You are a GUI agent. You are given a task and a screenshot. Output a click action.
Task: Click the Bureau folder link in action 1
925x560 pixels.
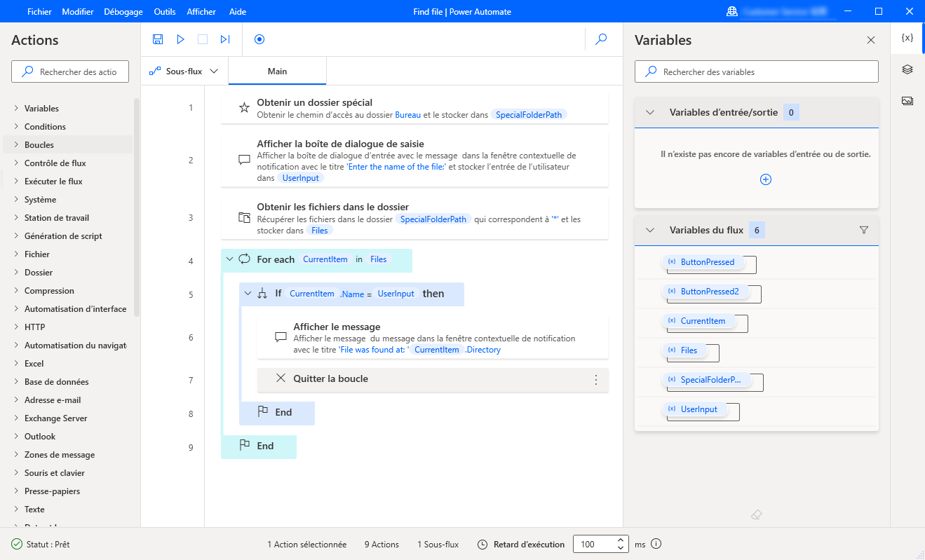click(x=408, y=115)
